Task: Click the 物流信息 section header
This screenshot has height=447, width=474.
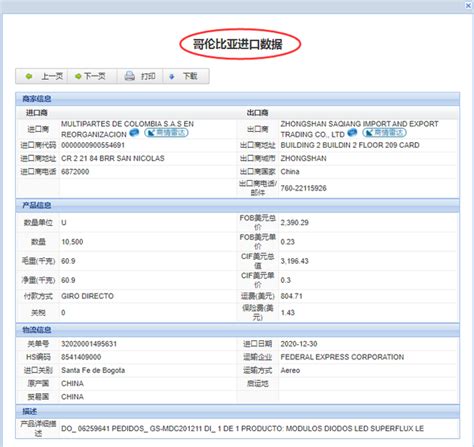Action: [237, 330]
